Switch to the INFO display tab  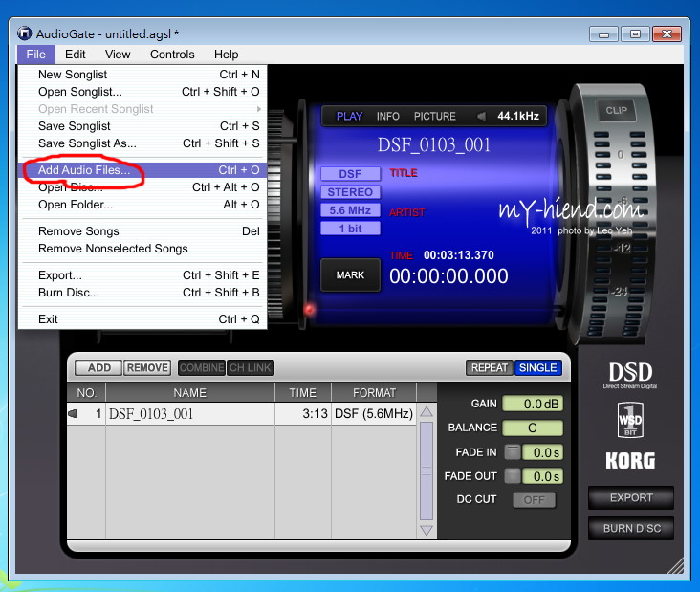click(x=387, y=116)
